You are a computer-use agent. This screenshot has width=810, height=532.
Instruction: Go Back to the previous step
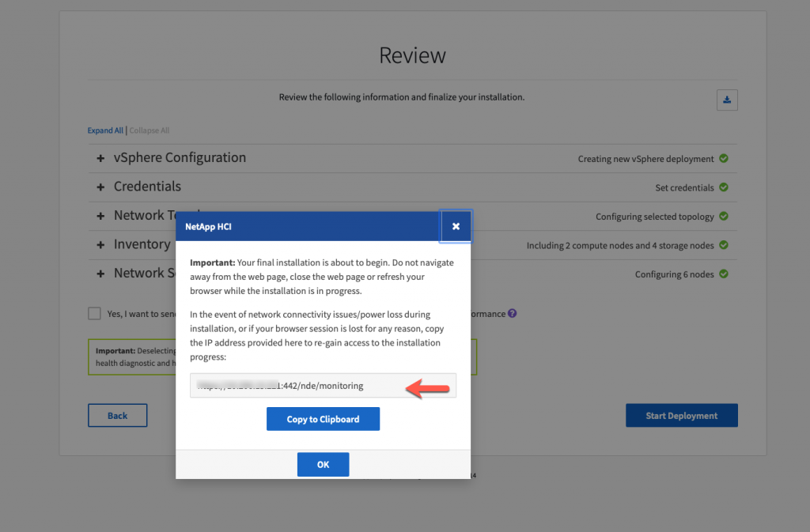point(117,415)
